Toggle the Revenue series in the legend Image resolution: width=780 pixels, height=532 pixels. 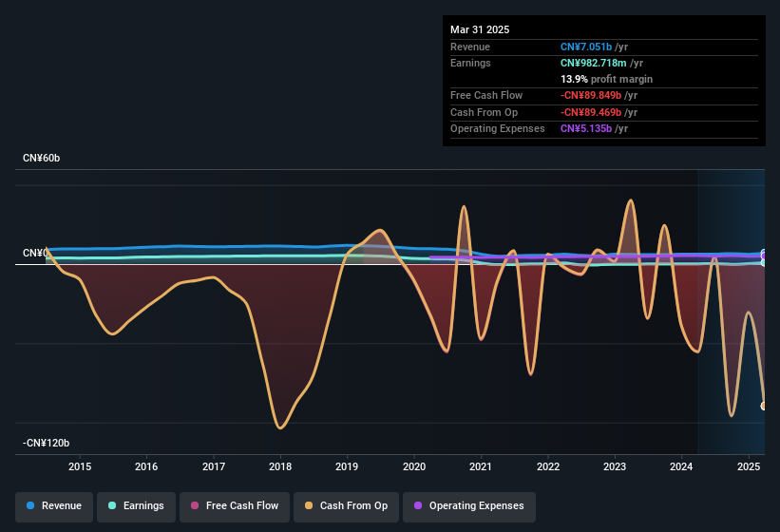tap(54, 506)
